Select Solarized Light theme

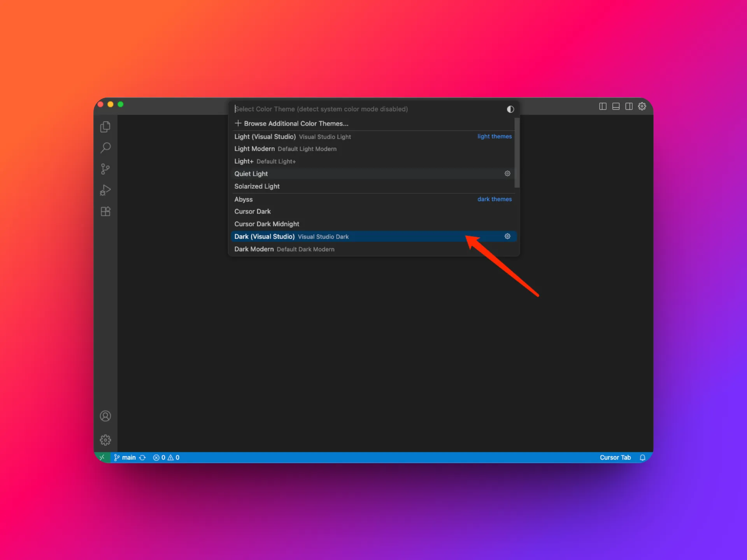coord(373,186)
